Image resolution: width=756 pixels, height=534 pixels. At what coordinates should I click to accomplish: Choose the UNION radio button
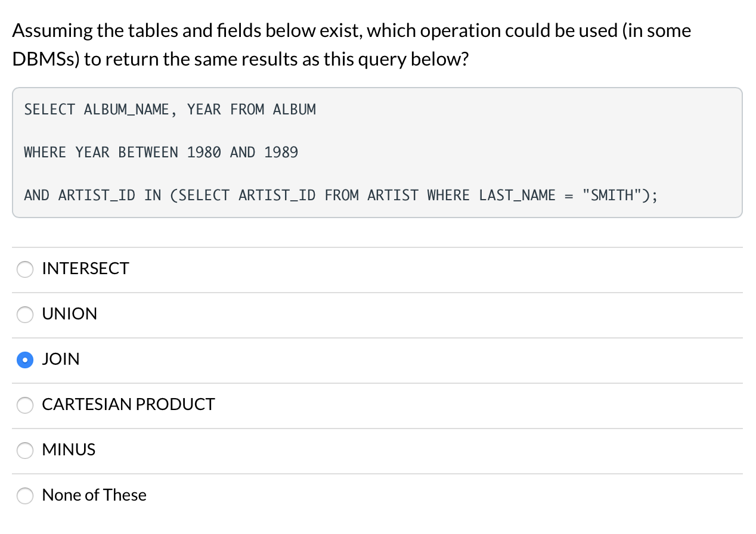pos(24,315)
